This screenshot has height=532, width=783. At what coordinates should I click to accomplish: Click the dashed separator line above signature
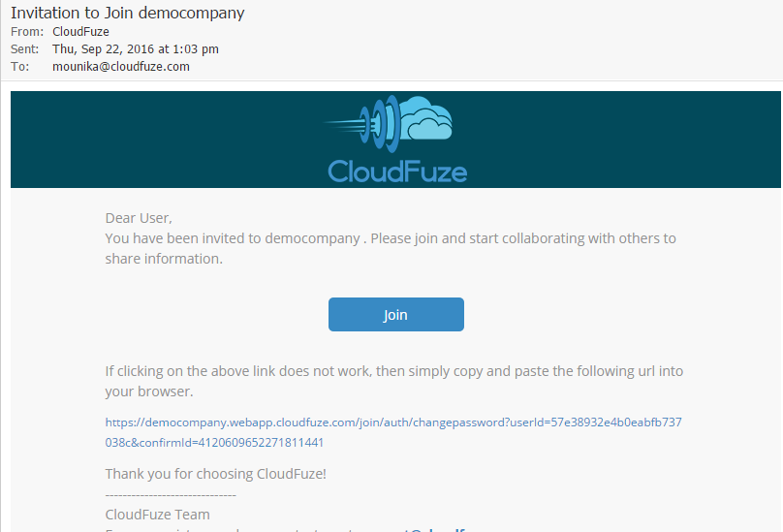point(171,495)
